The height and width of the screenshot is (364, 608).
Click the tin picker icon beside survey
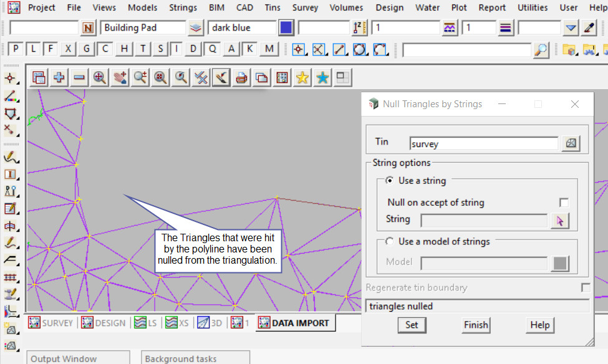tap(571, 143)
